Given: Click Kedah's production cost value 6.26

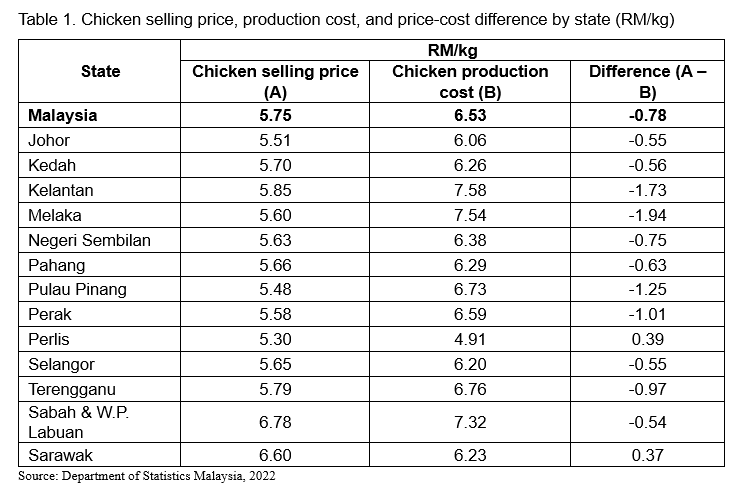Looking at the screenshot, I should pyautogui.click(x=470, y=165).
